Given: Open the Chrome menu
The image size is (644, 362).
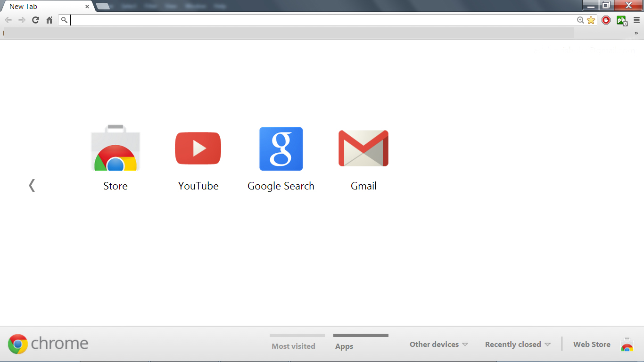Looking at the screenshot, I should 636,20.
